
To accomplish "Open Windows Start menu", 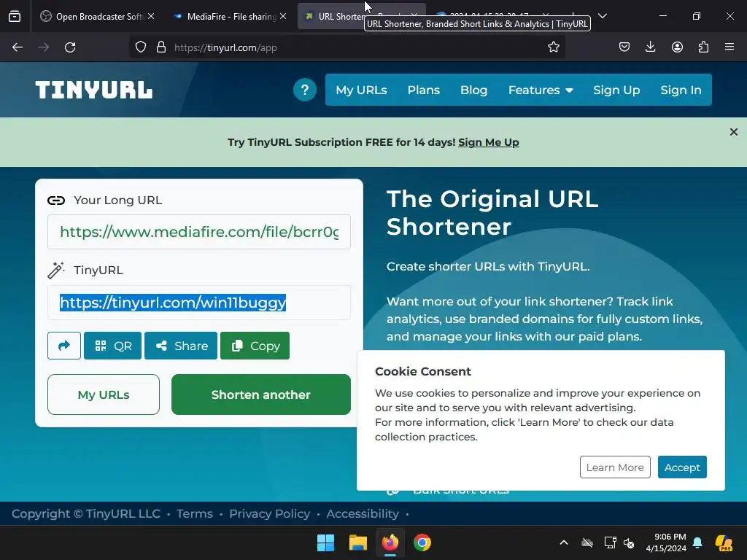I will tap(326, 542).
